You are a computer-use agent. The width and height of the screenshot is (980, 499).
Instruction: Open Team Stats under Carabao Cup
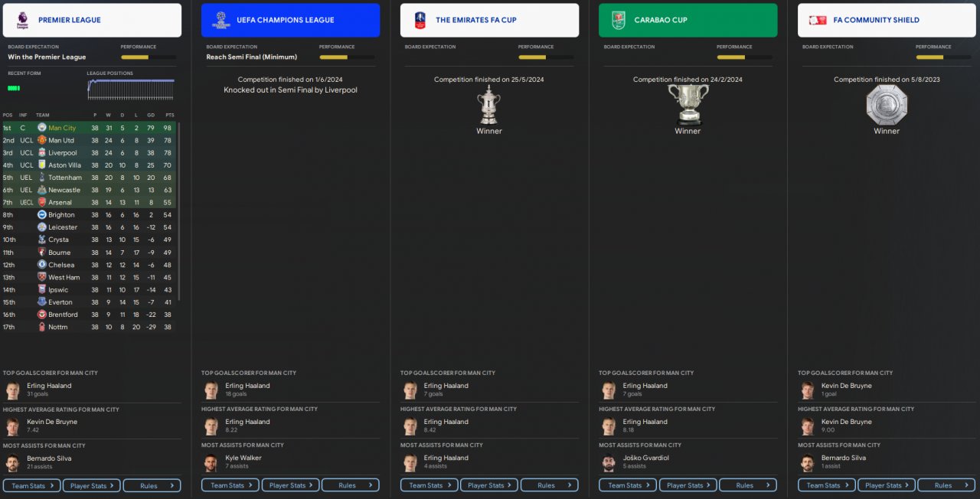[628, 485]
